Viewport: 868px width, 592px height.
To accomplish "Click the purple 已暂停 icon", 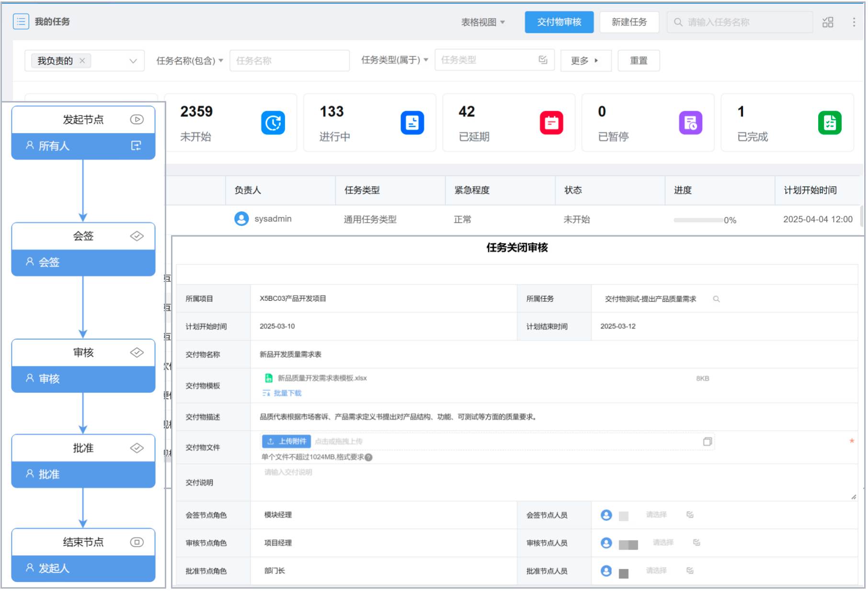I will click(x=691, y=123).
